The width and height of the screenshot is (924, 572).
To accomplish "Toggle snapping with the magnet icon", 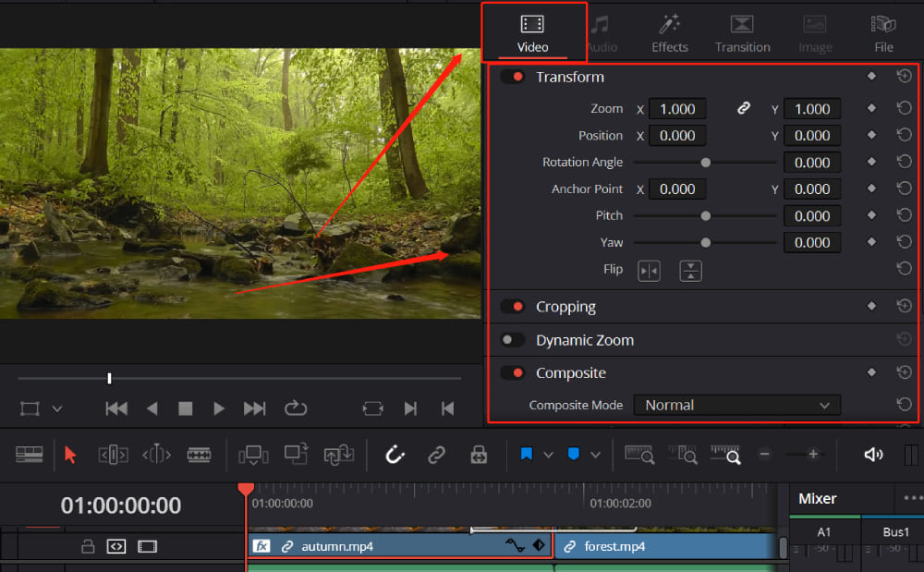I will pyautogui.click(x=395, y=455).
